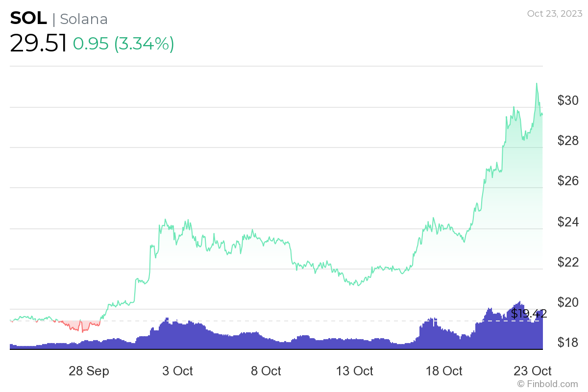
Task: Click the green 0.95 (3.34%) change value
Action: point(123,44)
